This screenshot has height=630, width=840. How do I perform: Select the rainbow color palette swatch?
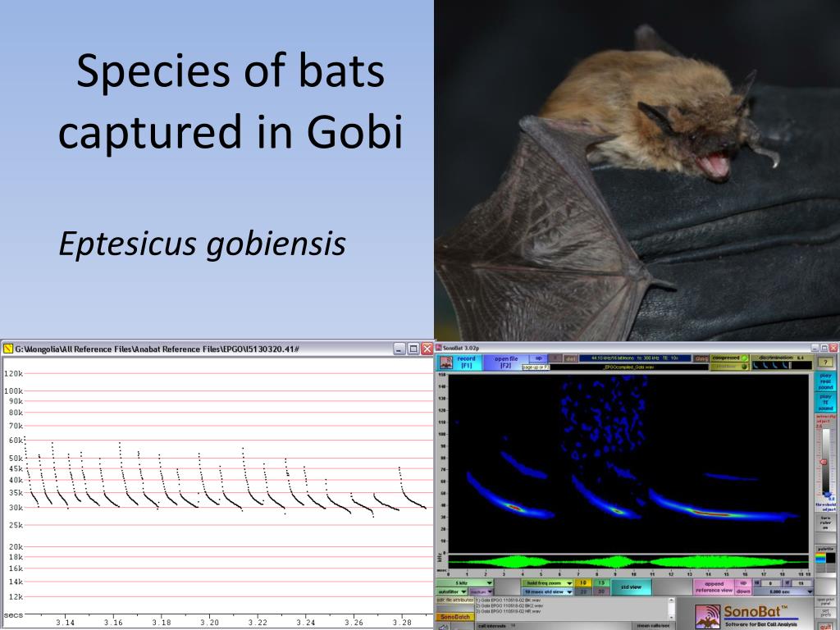coord(820,558)
